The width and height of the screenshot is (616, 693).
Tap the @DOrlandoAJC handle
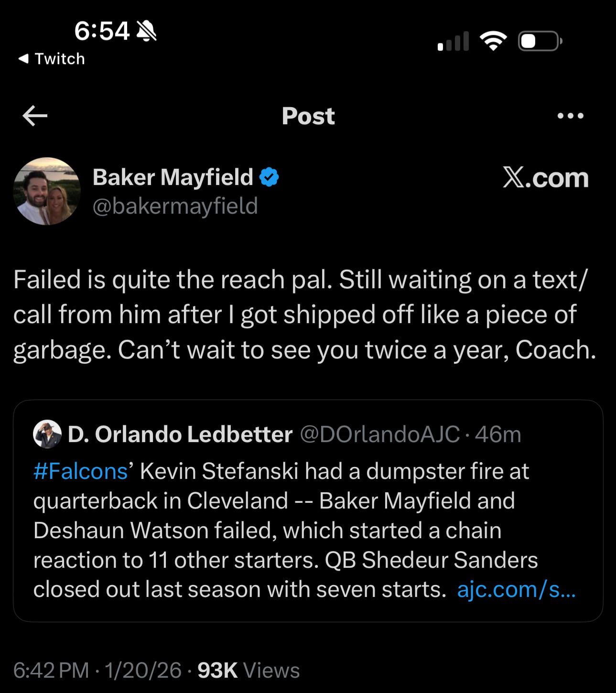point(379,434)
